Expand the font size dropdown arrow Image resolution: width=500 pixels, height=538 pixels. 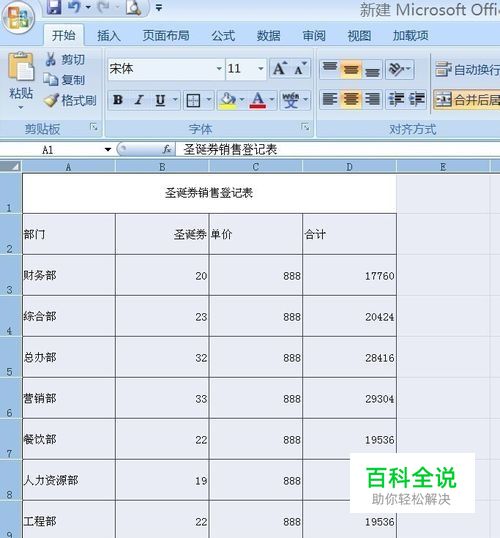click(x=260, y=69)
